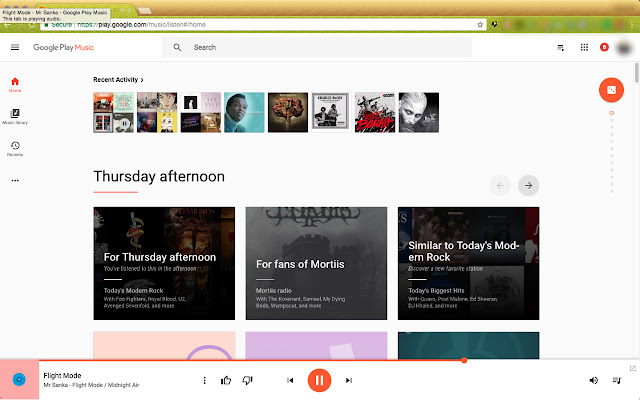640x400 pixels.
Task: Expand the sidebar more options ellipsis
Action: coord(15,180)
